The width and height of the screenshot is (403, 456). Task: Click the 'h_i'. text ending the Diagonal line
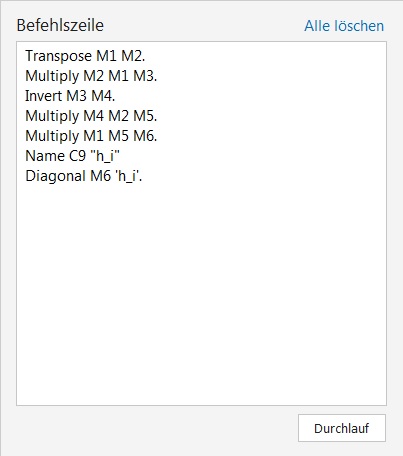(129, 176)
